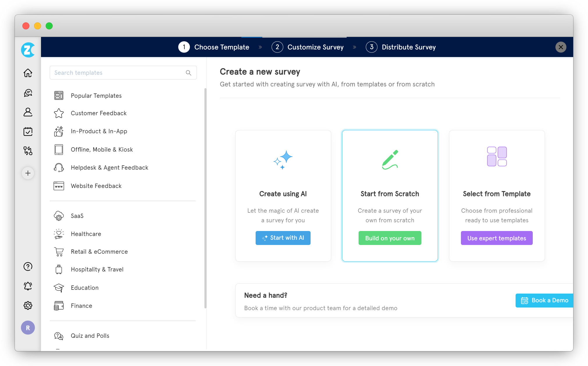Select the Select from Template card title
The width and height of the screenshot is (588, 366).
pyautogui.click(x=497, y=194)
